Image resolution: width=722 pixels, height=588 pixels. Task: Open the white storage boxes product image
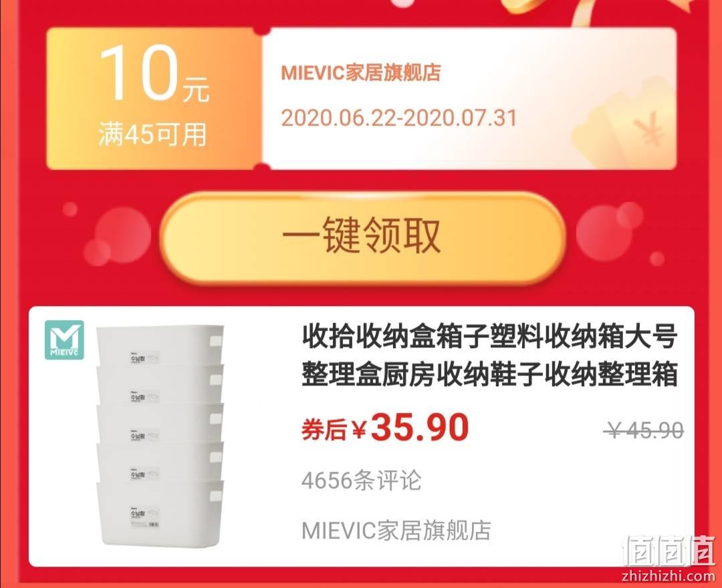click(160, 435)
